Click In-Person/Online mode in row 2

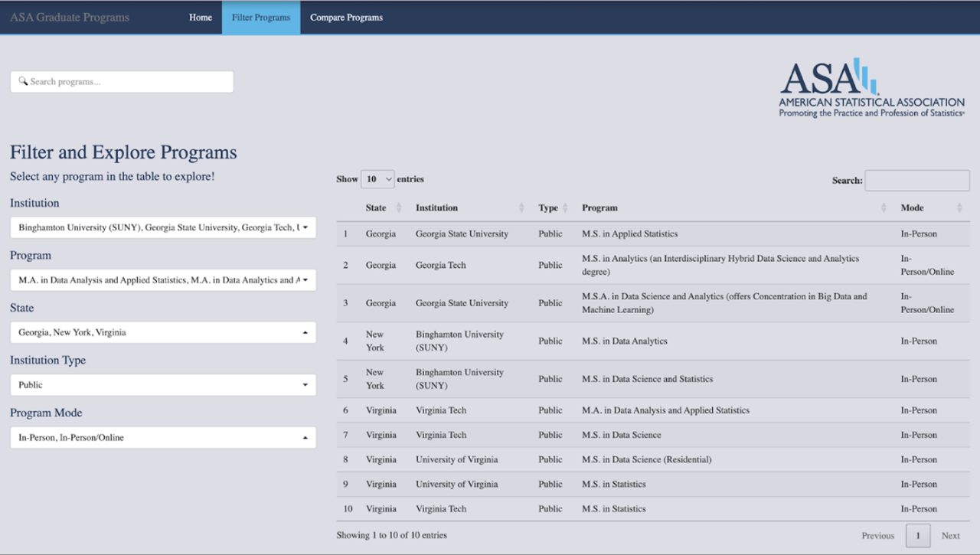coord(927,266)
